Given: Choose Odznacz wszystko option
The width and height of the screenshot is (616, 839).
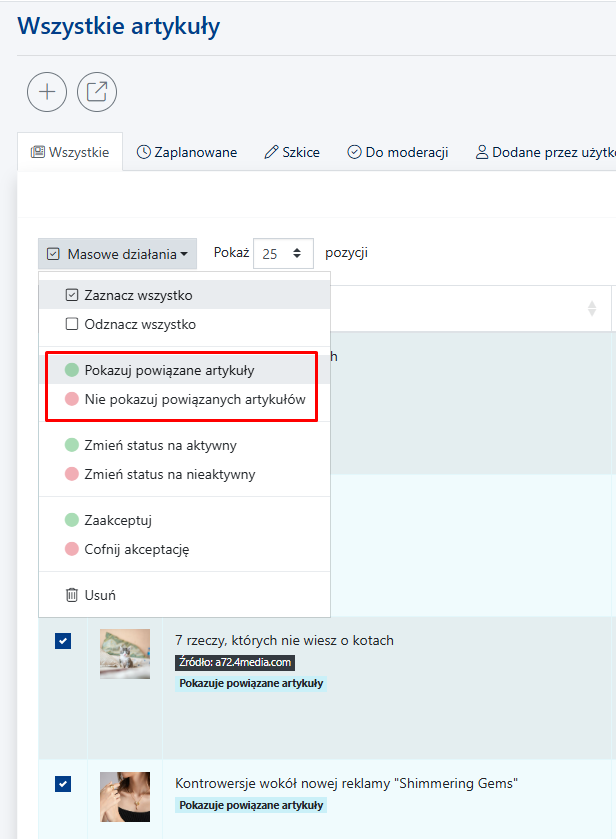Looking at the screenshot, I should click(140, 324).
